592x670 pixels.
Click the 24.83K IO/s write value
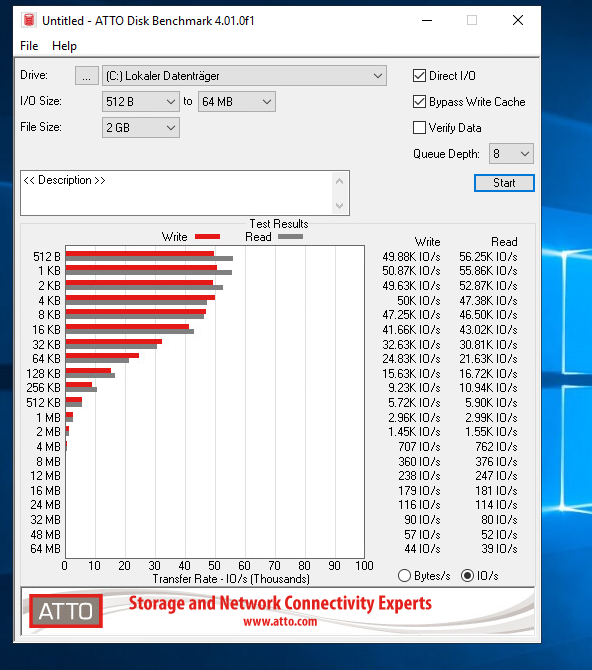point(411,359)
